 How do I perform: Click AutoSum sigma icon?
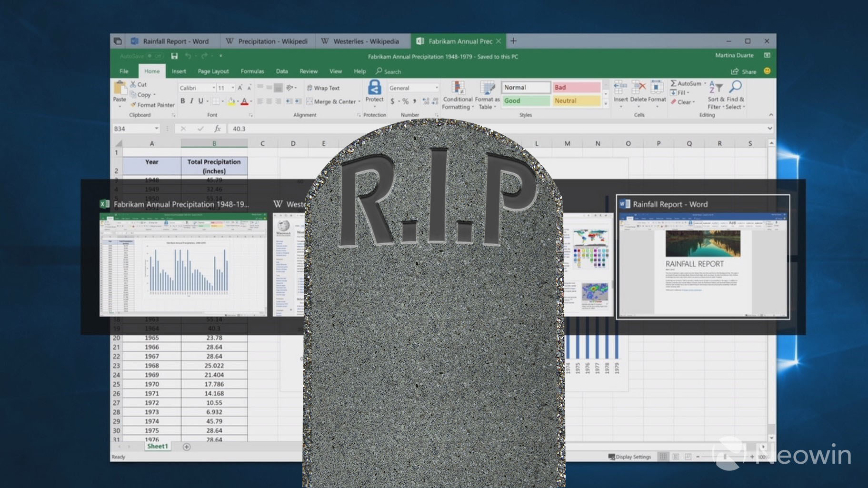point(673,83)
